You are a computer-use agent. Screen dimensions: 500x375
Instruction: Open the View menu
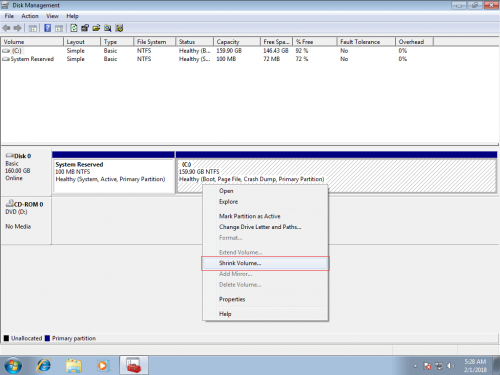coord(52,16)
